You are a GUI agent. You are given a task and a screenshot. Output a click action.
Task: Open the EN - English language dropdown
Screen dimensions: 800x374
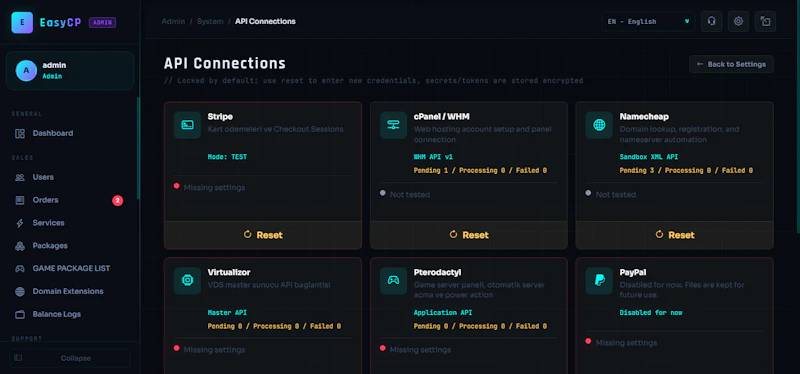coord(647,21)
